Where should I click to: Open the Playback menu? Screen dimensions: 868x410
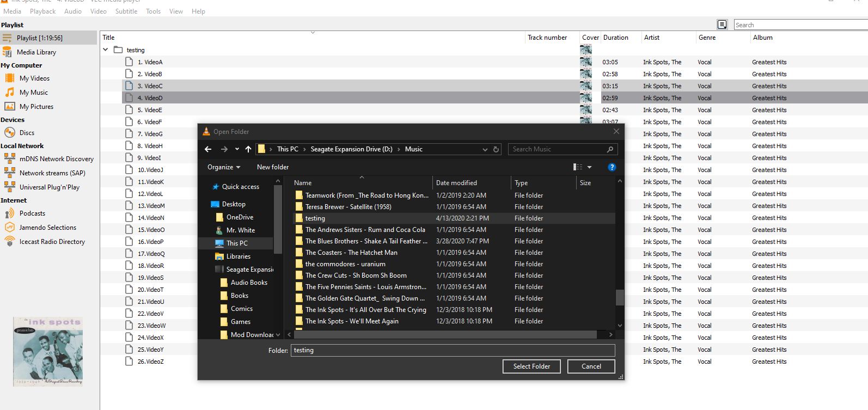pos(42,11)
